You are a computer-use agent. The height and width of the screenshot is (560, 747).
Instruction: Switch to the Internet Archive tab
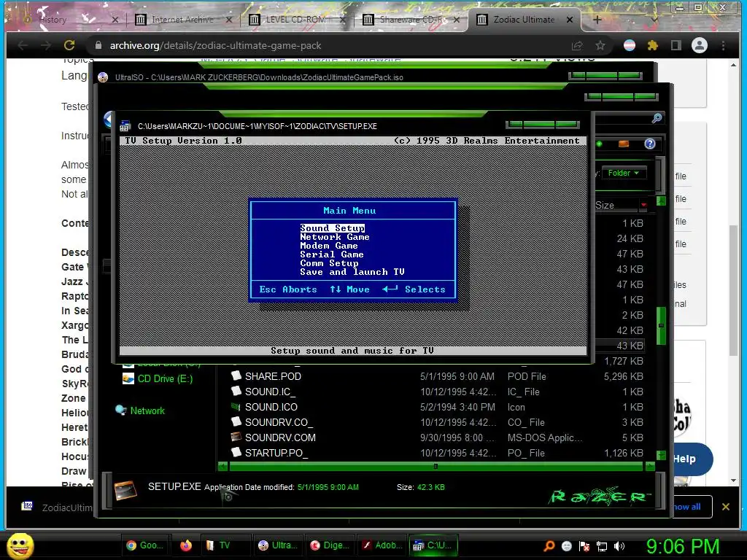(182, 20)
